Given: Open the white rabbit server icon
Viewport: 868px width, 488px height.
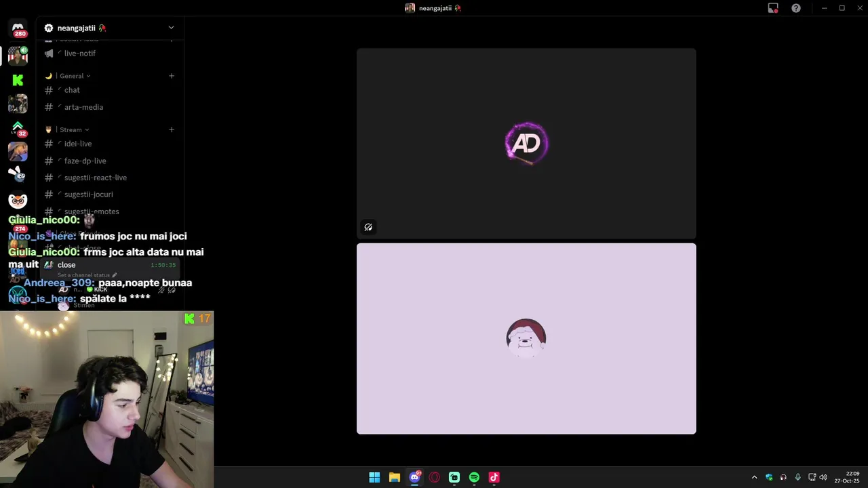Looking at the screenshot, I should 18,175.
